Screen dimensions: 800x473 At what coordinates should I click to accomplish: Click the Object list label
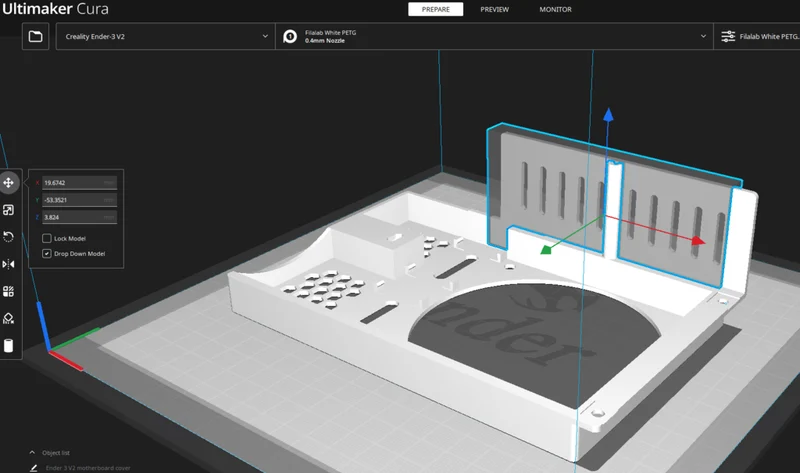pyautogui.click(x=56, y=453)
